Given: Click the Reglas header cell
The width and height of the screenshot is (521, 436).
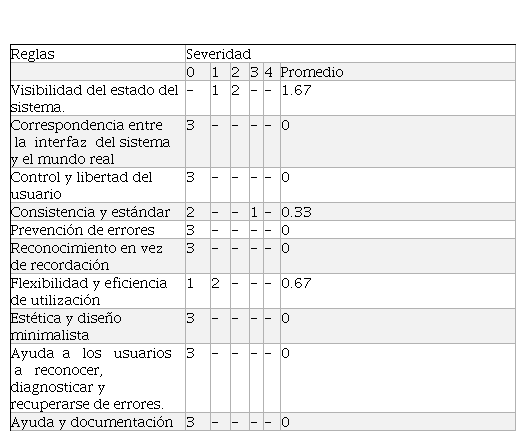Looking at the screenshot, I should coord(98,54).
